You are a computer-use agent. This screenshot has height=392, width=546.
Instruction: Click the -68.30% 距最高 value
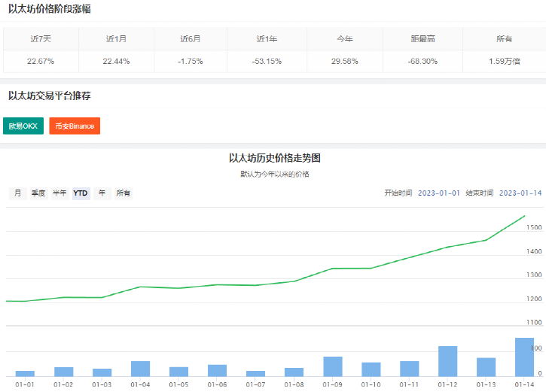422,61
